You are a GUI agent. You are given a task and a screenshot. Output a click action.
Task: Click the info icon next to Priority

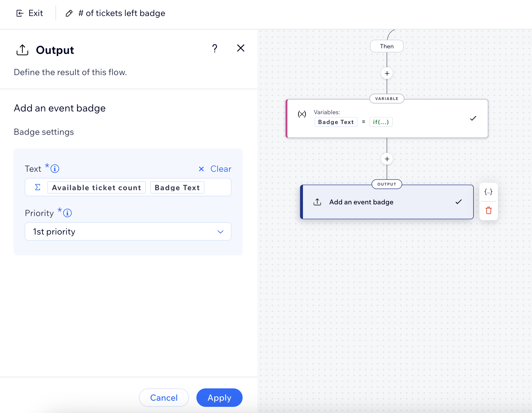pyautogui.click(x=67, y=213)
